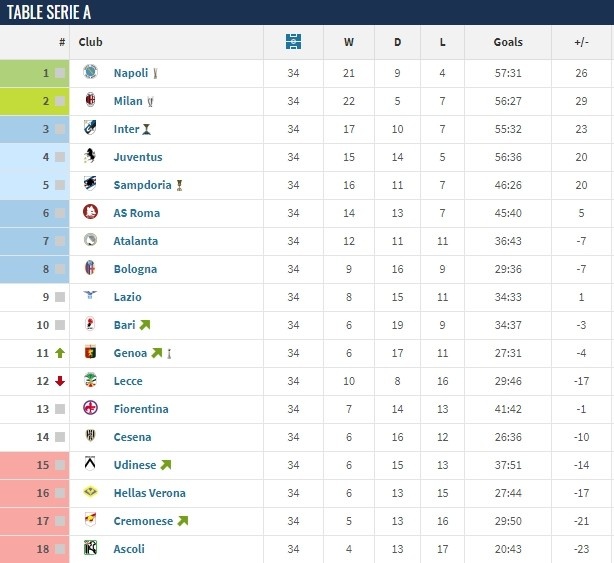The width and height of the screenshot is (614, 563).
Task: Select the W wins column header
Action: click(x=349, y=42)
